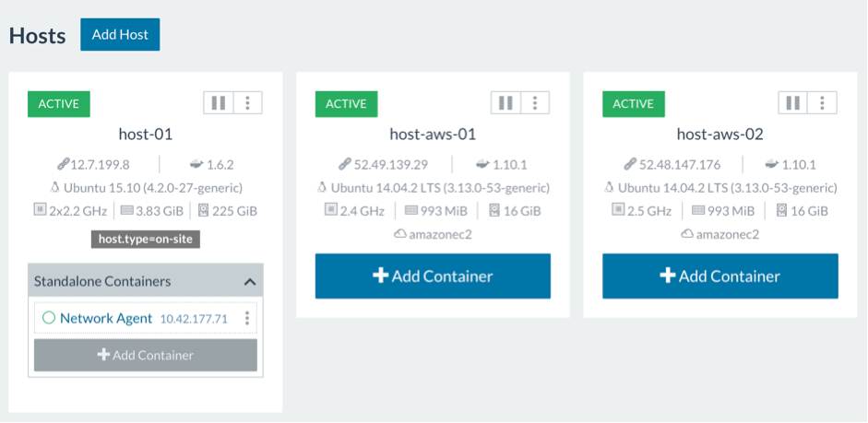Add a container to host-aws-02
This screenshot has width=868, height=423.
tap(720, 276)
